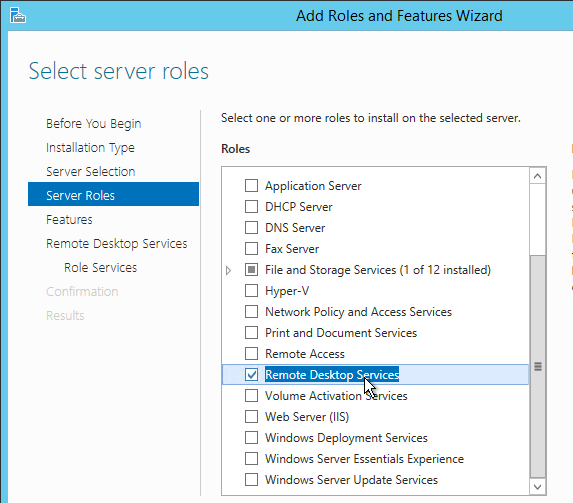Highlight the Windows Deployment Services entry
The width and height of the screenshot is (573, 503).
[346, 438]
